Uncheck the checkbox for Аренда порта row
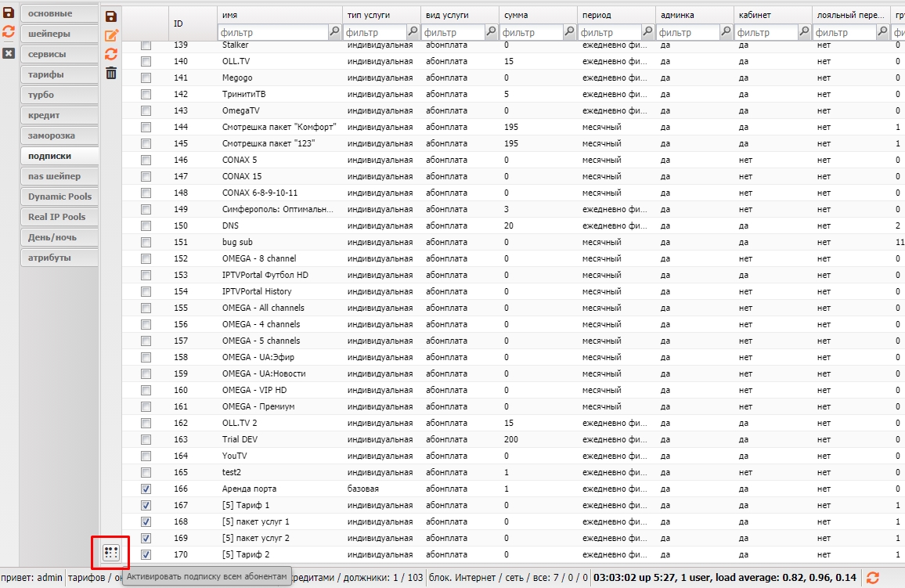This screenshot has height=588, width=905. pyautogui.click(x=146, y=489)
